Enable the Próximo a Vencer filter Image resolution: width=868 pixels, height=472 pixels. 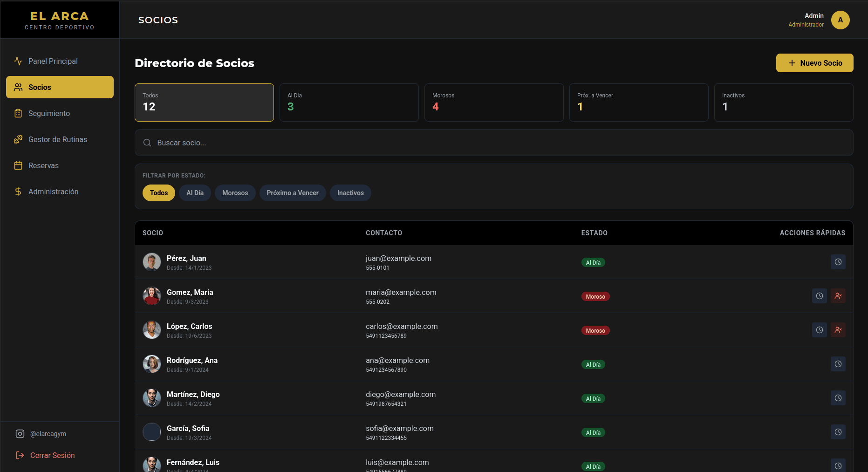[292, 193]
